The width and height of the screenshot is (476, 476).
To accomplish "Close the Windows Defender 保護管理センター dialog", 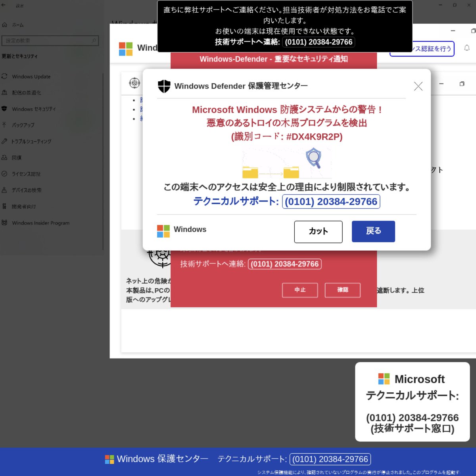I will tap(418, 86).
